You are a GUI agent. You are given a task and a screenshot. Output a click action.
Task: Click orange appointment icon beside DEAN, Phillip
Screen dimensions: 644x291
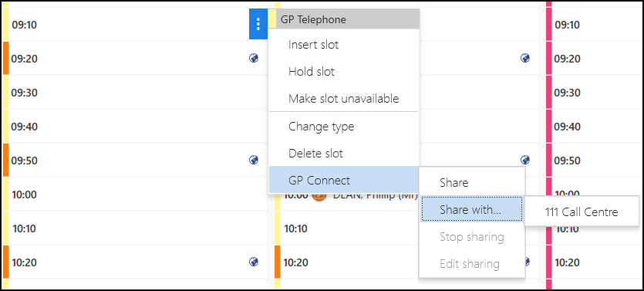pyautogui.click(x=319, y=195)
